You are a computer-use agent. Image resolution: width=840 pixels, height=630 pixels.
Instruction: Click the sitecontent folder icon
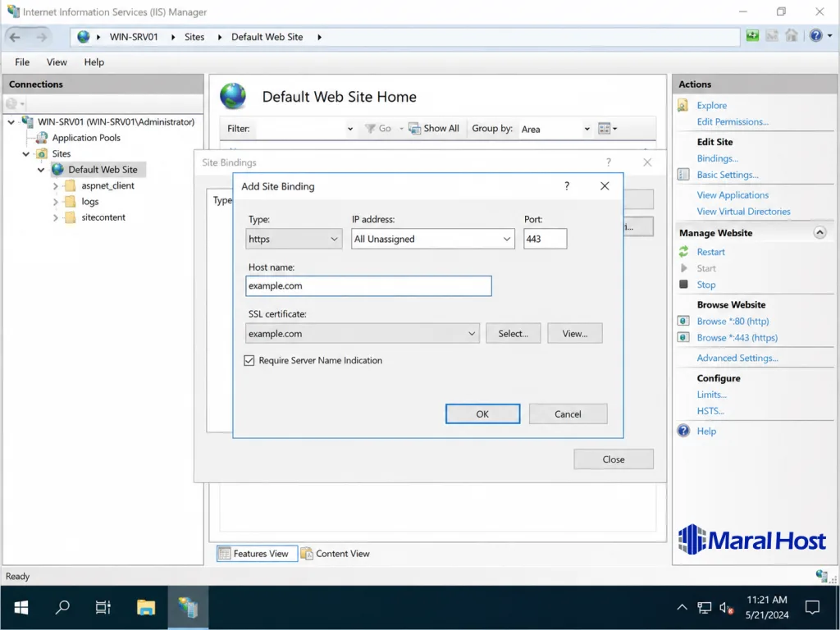(x=70, y=217)
